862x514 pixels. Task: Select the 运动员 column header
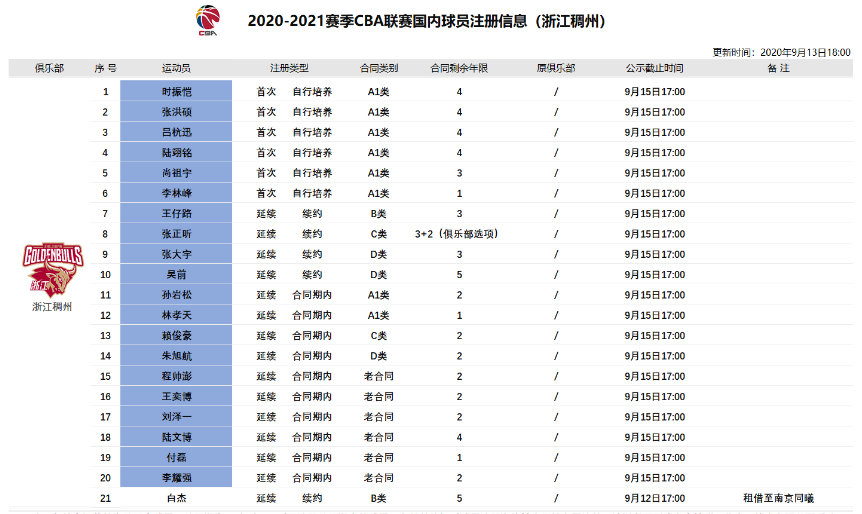click(x=176, y=69)
